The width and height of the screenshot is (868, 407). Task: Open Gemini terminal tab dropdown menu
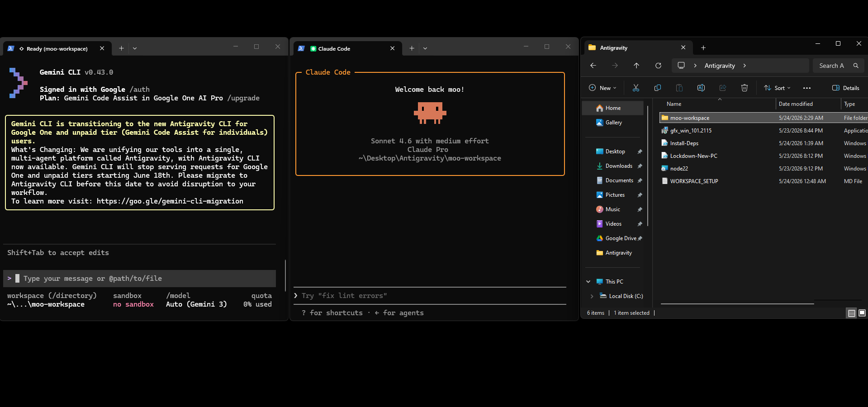pos(135,48)
